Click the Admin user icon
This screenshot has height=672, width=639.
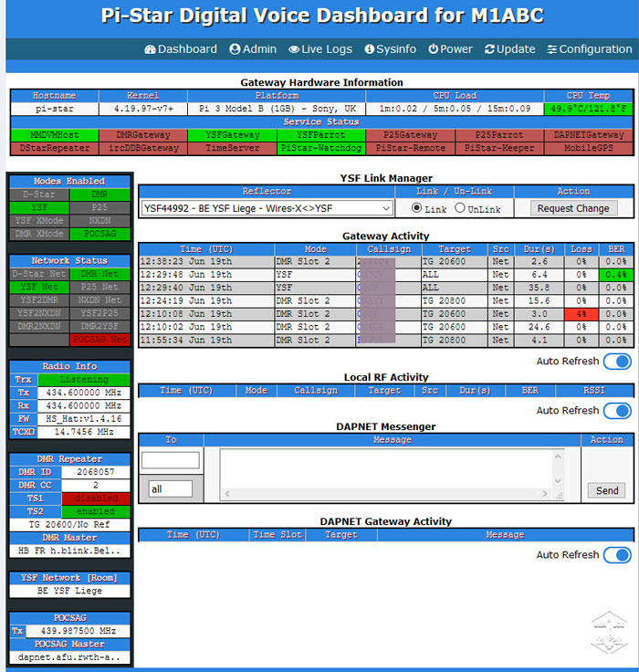coord(235,49)
